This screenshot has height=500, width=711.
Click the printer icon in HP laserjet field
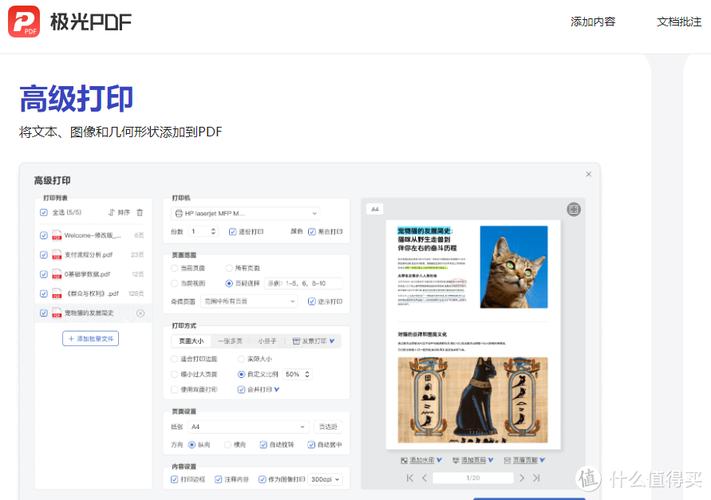pos(179,213)
